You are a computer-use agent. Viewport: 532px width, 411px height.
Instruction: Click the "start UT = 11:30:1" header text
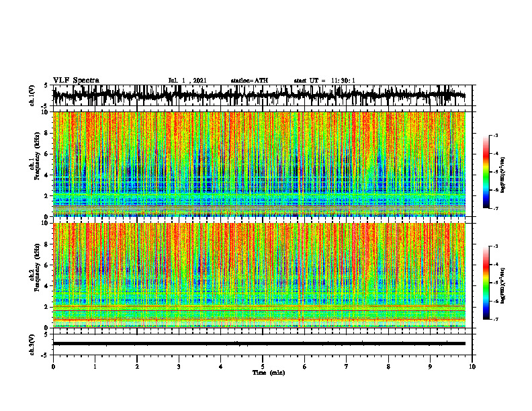[324, 81]
